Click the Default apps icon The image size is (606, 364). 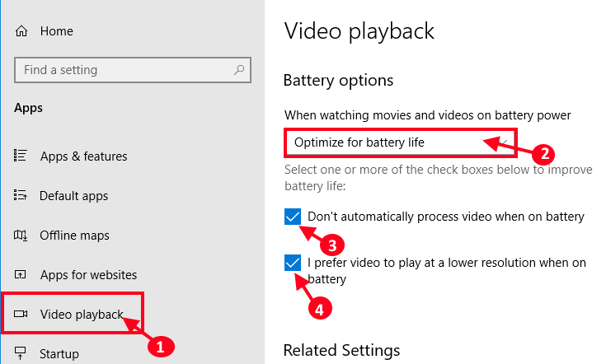click(20, 195)
